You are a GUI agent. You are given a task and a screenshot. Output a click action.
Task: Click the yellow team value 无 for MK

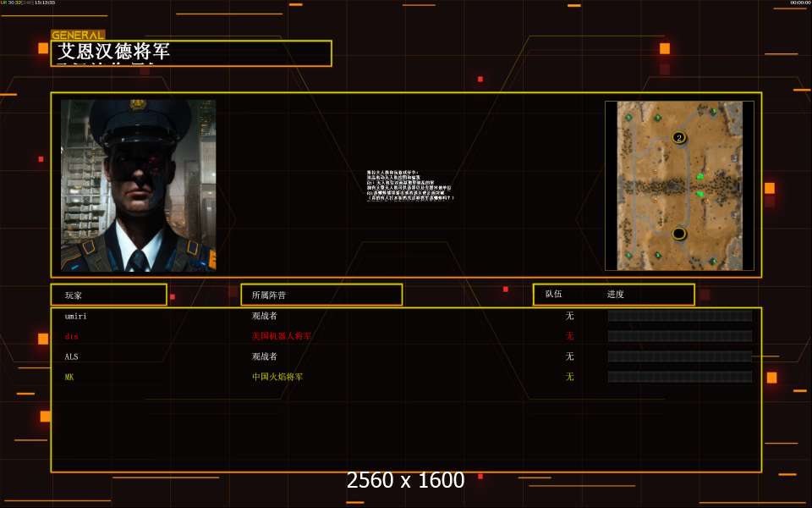[x=569, y=377]
